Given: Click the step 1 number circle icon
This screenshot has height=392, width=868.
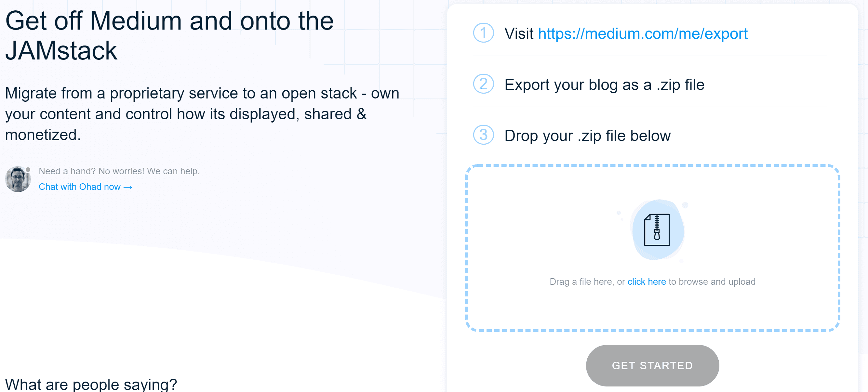Looking at the screenshot, I should 483,33.
